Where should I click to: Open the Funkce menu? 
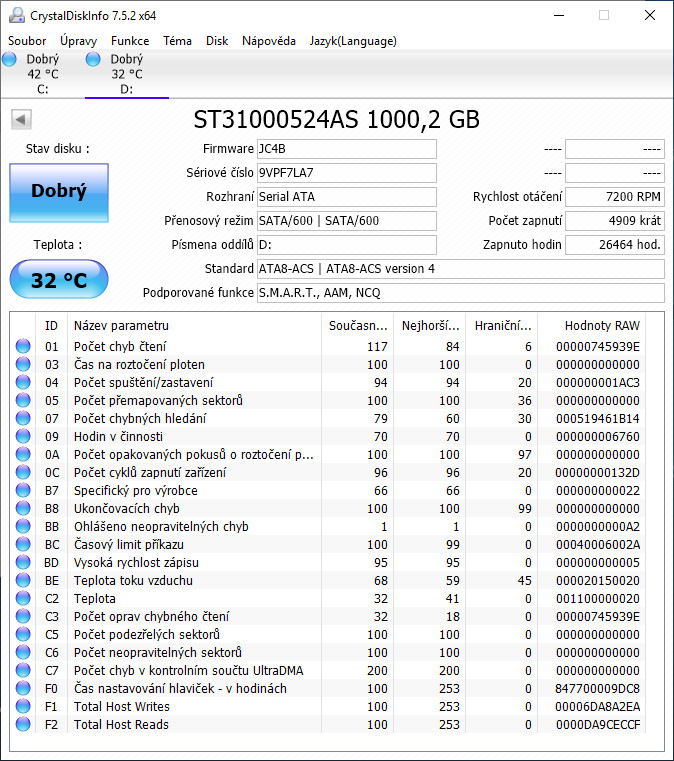pyautogui.click(x=130, y=41)
